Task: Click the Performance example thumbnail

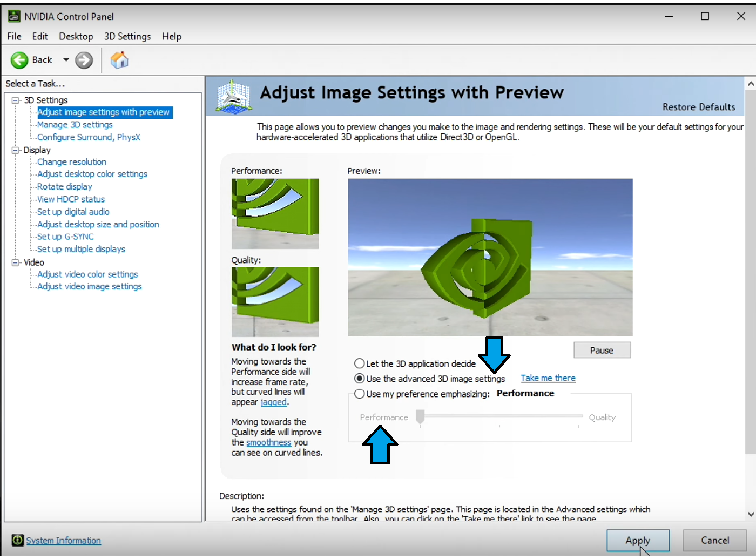Action: point(275,213)
